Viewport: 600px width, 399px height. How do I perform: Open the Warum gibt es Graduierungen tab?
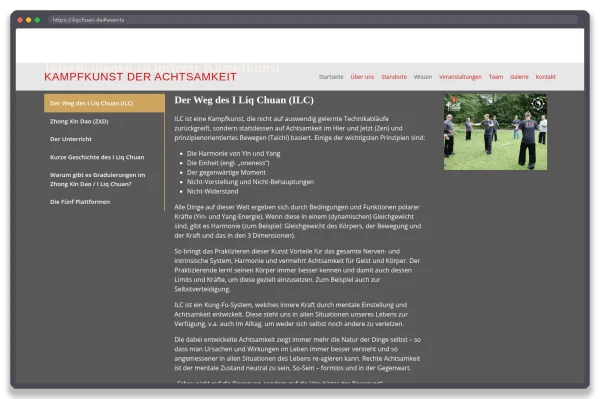[x=104, y=179]
